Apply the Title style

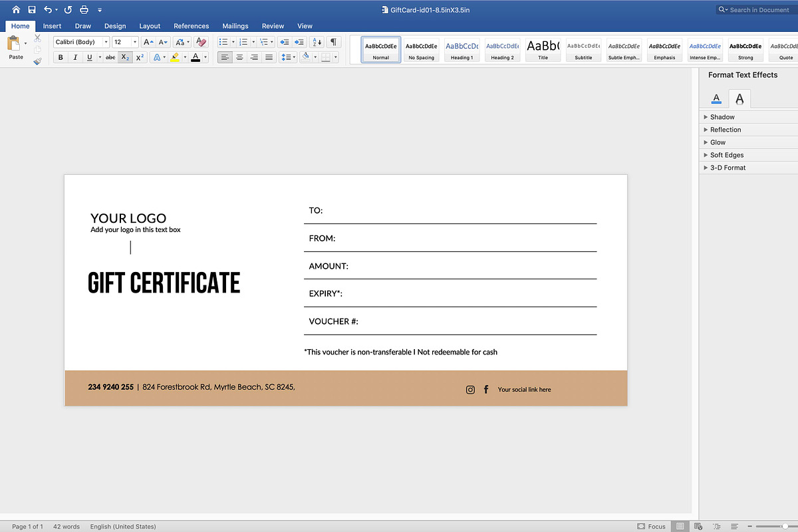543,50
